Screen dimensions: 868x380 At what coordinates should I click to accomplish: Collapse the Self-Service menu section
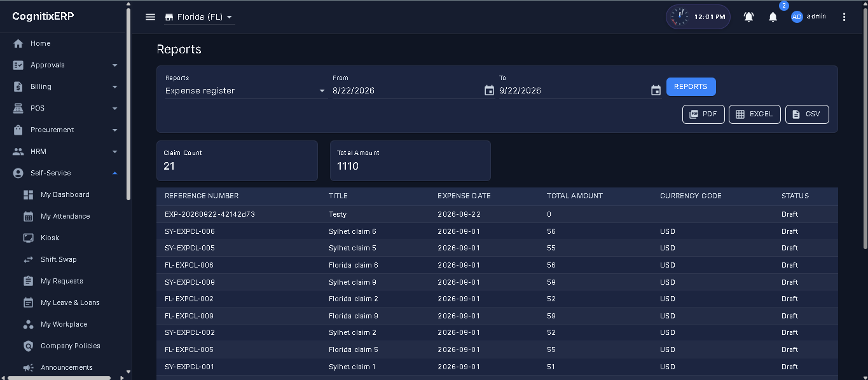point(65,173)
